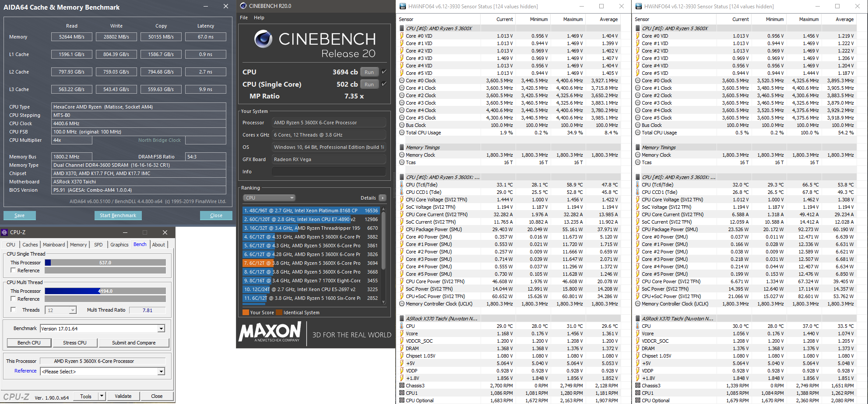Viewport: 868px width, 404px height.
Task: Click lightning icon beside Core #0 VID, left HWiNFO
Action: point(402,36)
